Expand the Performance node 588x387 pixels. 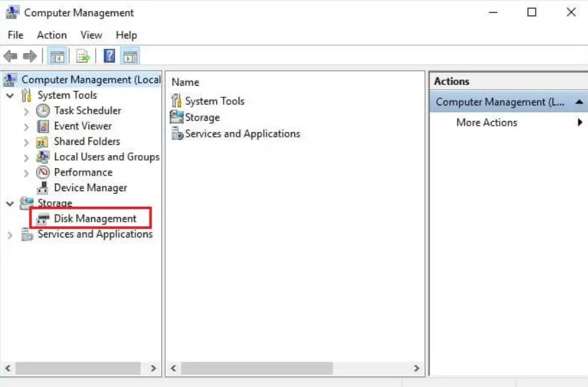[x=26, y=173]
